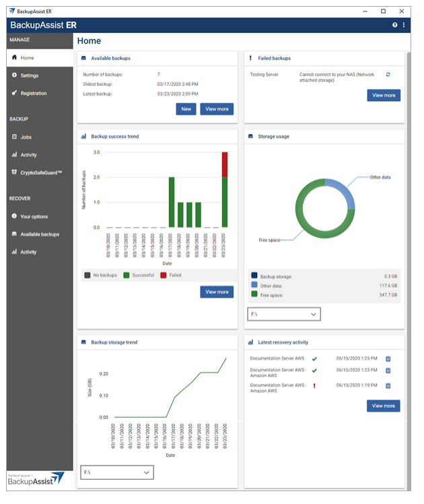Expand the F:\ drive dropdown under Backup storage trend
This screenshot has width=424, height=504.
coord(116,472)
